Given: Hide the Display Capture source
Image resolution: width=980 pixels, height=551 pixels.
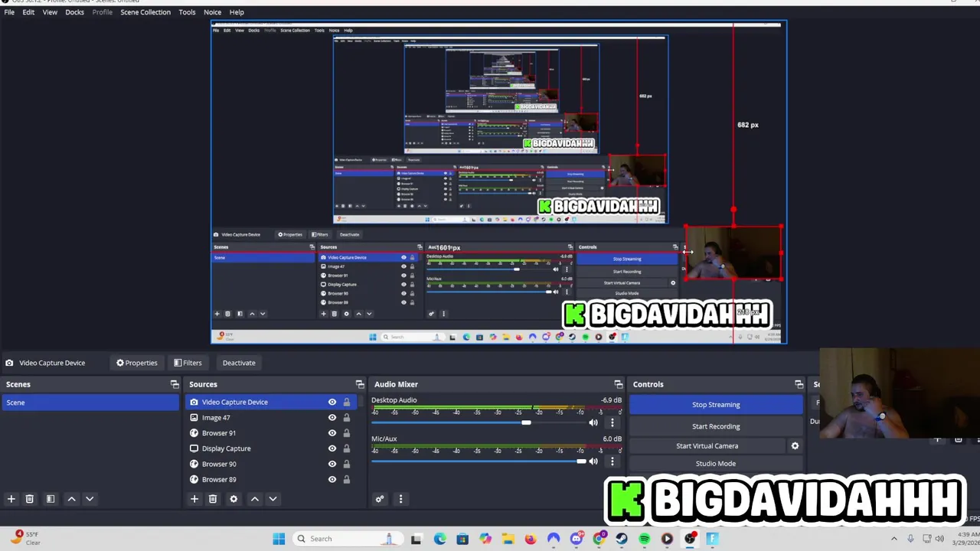Looking at the screenshot, I should pos(332,448).
